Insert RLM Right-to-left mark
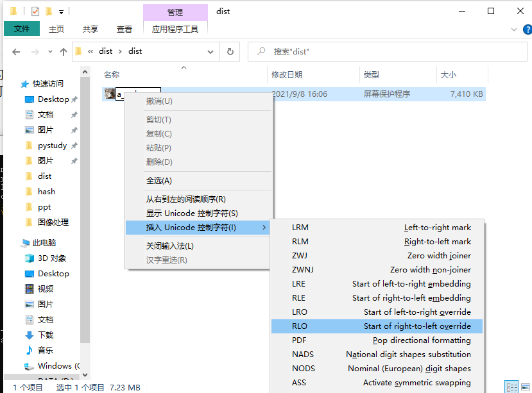This screenshot has width=532, height=393. coord(377,242)
